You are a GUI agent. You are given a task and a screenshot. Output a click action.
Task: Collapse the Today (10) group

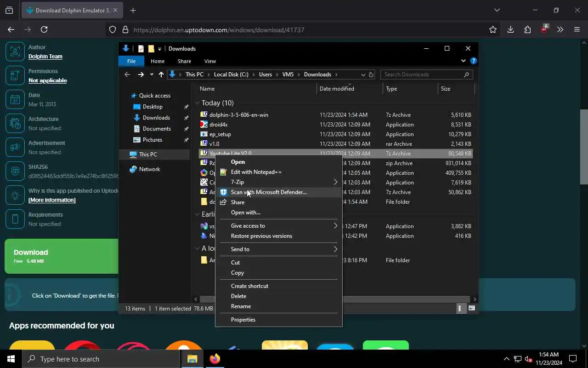tap(197, 103)
